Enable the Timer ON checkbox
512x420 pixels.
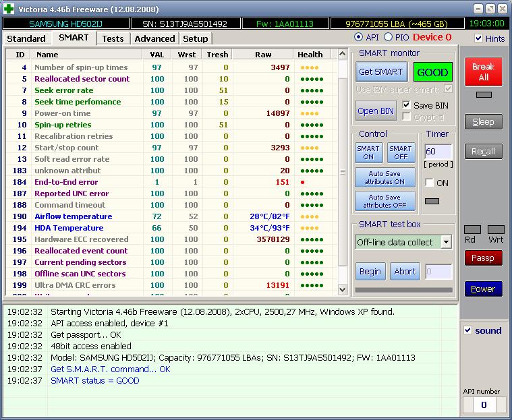coord(430,183)
